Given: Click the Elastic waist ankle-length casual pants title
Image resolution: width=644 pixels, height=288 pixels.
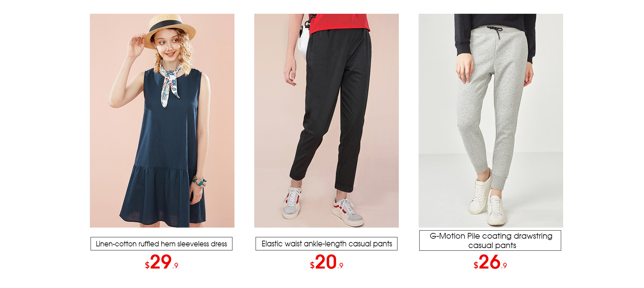Looking at the screenshot, I should point(326,244).
